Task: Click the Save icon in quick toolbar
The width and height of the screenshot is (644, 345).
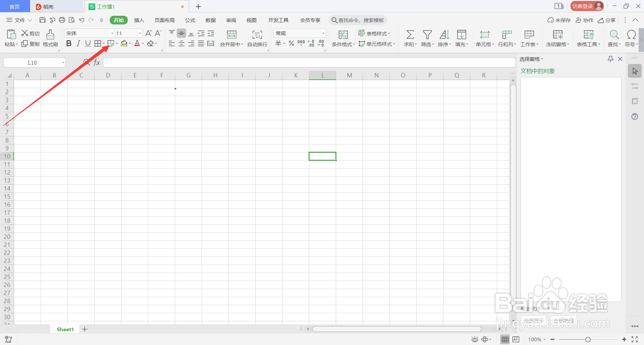Action: click(x=43, y=20)
